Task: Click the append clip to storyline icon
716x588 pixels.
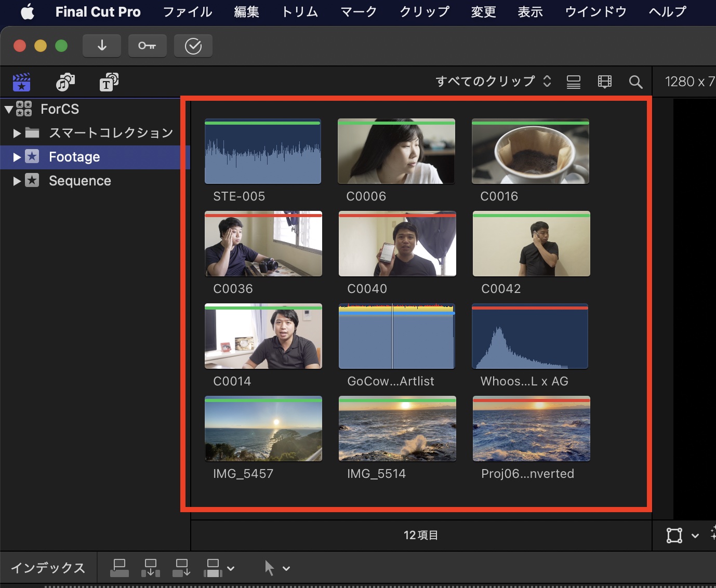Action: 182,568
